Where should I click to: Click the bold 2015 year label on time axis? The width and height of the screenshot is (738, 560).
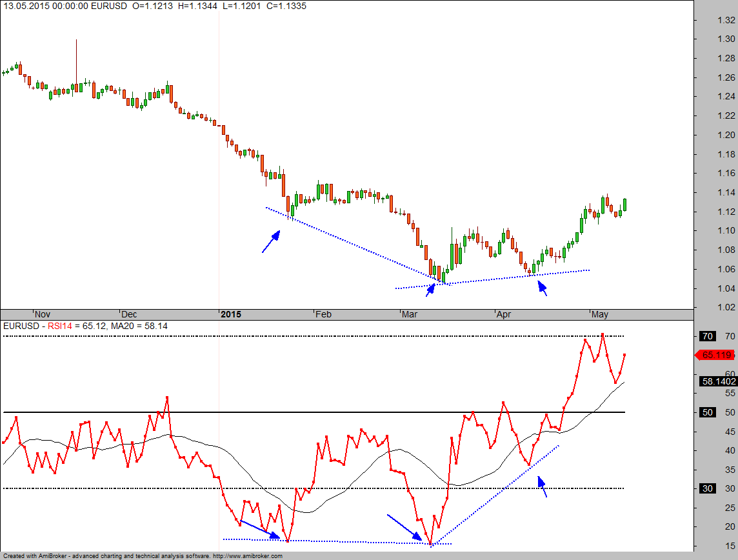coord(231,314)
